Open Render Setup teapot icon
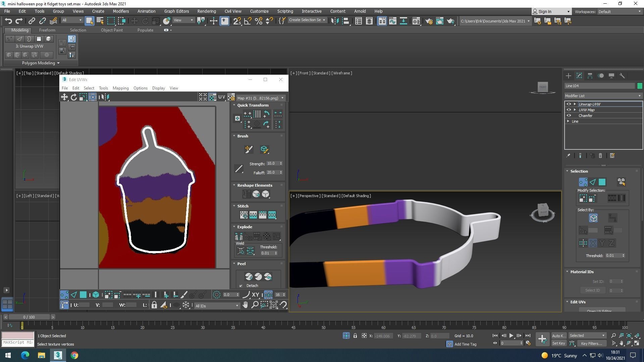The image size is (644, 362). [429, 21]
